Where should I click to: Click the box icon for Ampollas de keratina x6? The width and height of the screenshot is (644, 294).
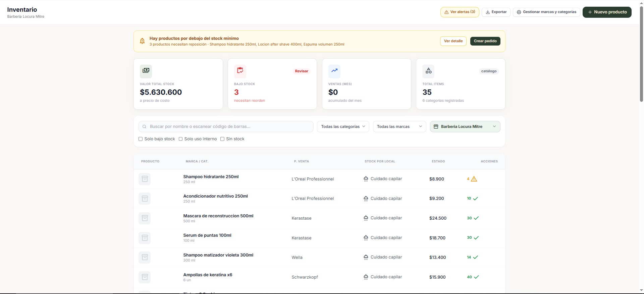(x=145, y=277)
